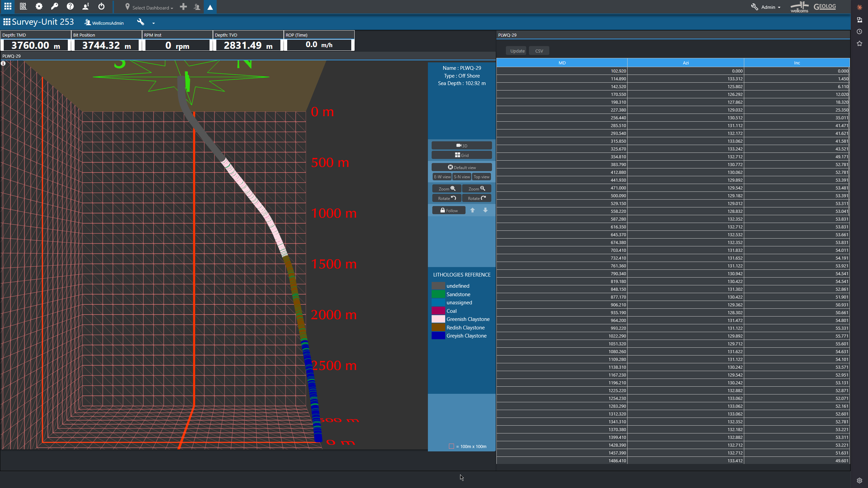Viewport: 868px width, 488px height.
Task: Click the star favorites icon in sidebar
Action: tap(859, 43)
